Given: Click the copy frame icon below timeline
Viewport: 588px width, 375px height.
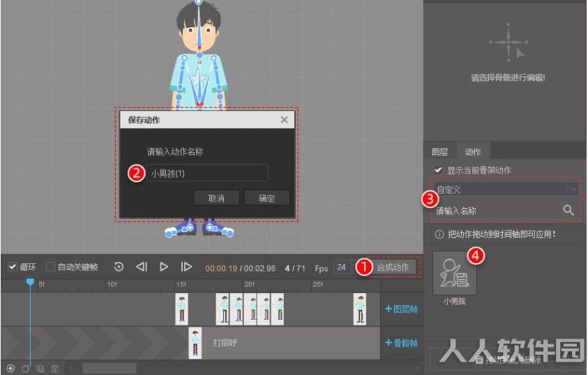Looking at the screenshot, I should click(25, 368).
